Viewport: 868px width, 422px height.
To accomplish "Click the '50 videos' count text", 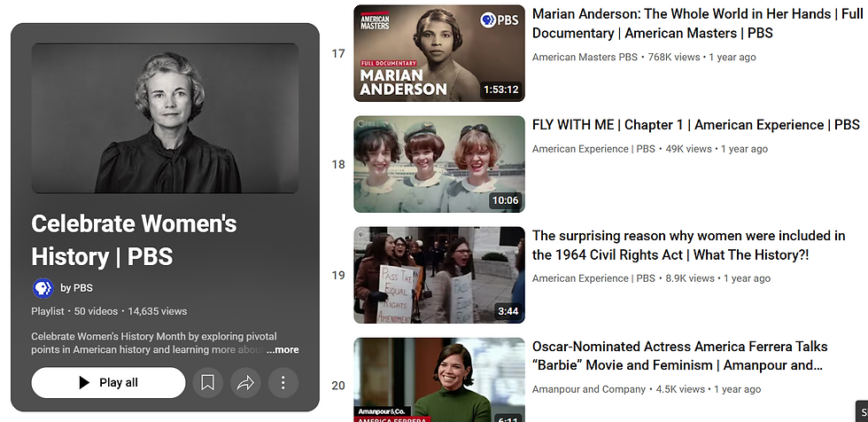I will pyautogui.click(x=96, y=311).
